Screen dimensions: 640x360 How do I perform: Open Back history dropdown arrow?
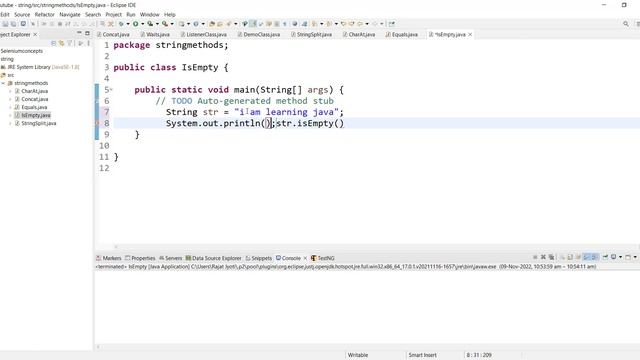click(367, 24)
